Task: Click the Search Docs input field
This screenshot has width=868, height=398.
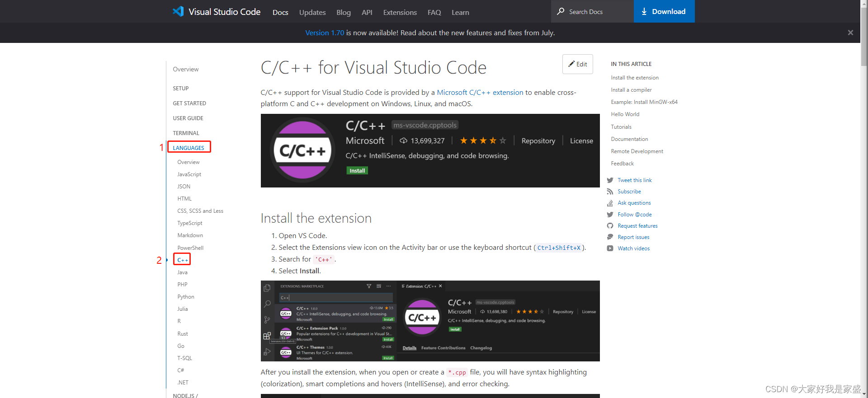Action: coord(592,11)
